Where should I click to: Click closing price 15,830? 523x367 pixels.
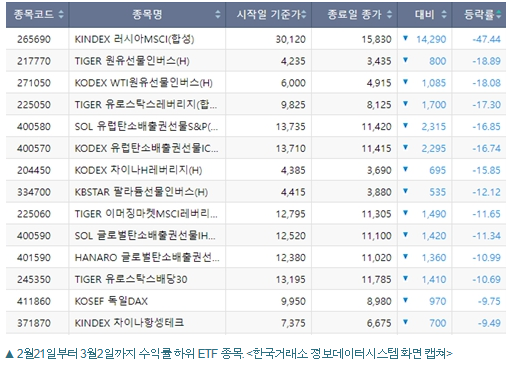coord(377,39)
